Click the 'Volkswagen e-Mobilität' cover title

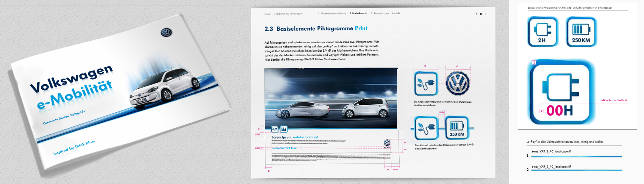[72, 87]
